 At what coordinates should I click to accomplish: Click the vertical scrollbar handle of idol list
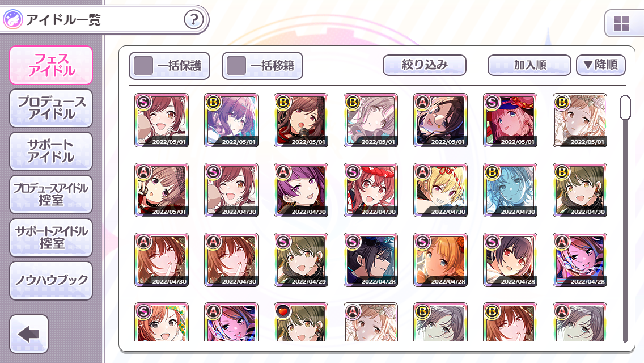[625, 108]
